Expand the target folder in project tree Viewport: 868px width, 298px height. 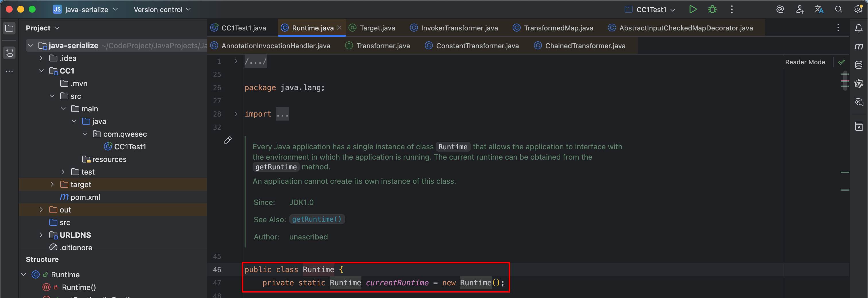click(x=52, y=184)
